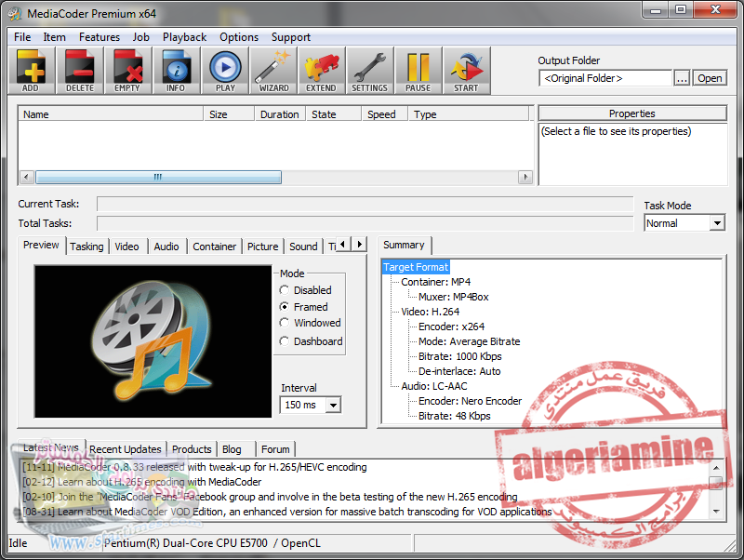Image resolution: width=744 pixels, height=560 pixels.
Task: Switch to the Tasking tab
Action: click(86, 247)
